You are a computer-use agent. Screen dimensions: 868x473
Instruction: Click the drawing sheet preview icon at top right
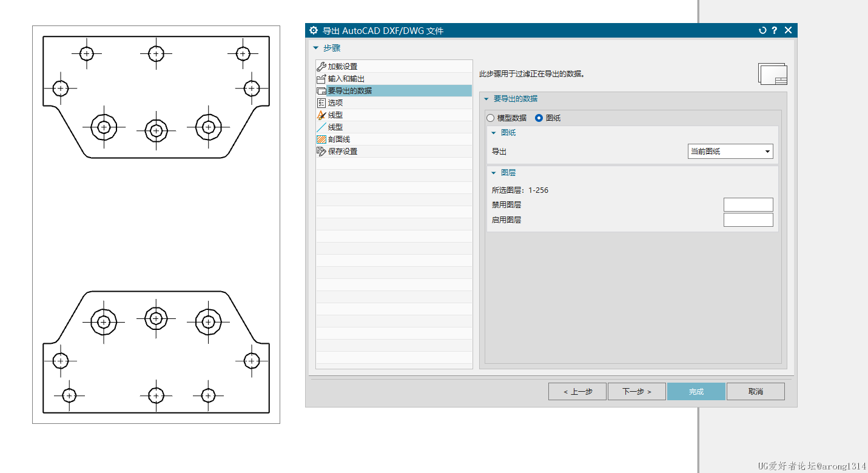(772, 73)
